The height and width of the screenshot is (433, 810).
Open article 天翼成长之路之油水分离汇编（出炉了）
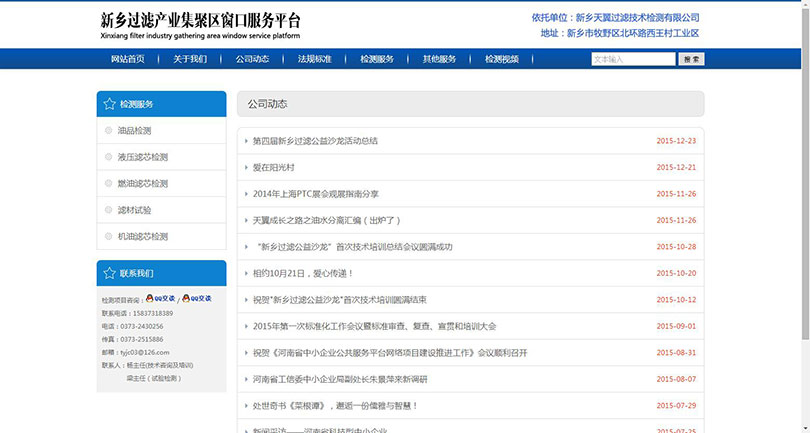tap(327, 220)
